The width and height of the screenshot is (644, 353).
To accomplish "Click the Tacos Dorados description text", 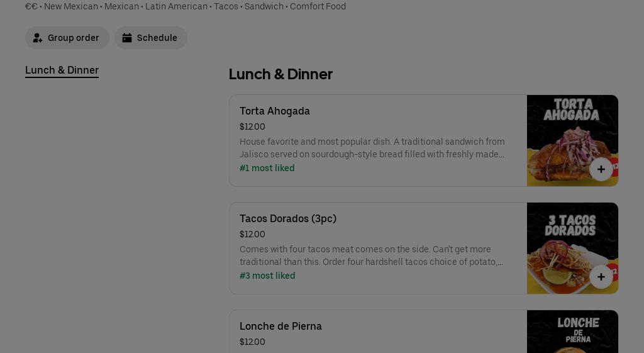I will click(372, 255).
